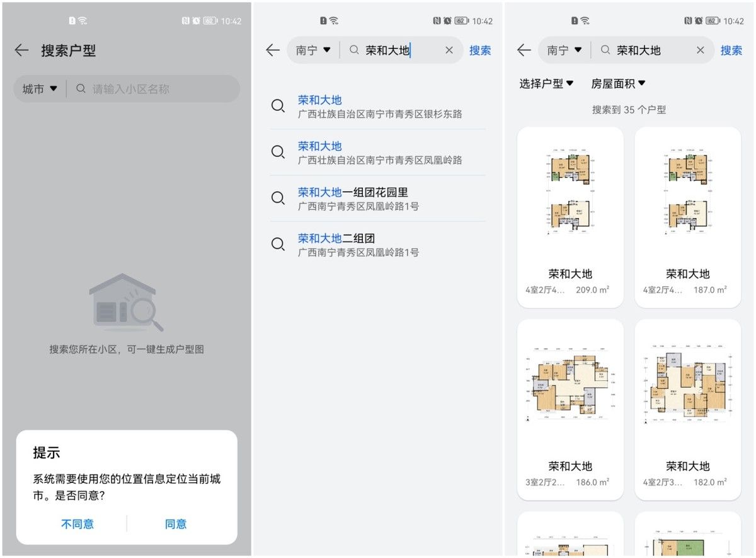Open 南宁 city selector in suggestions screen
Screen dimensions: 756x558
[314, 50]
